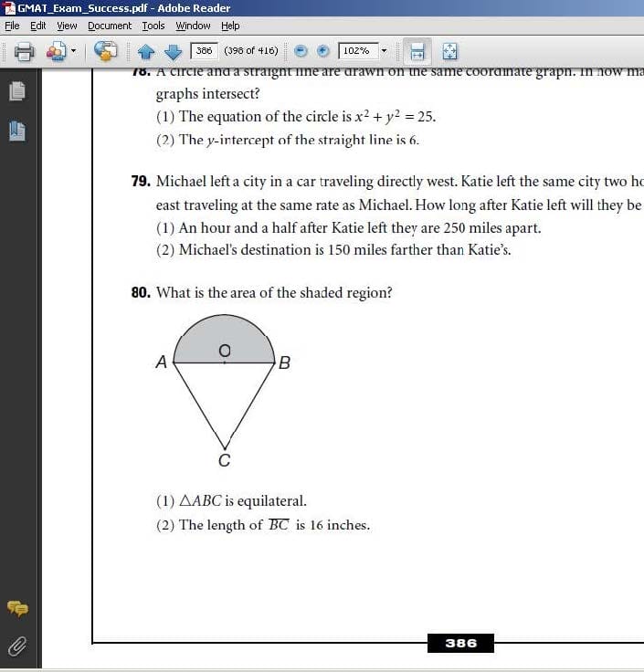Click "graphs intersect?" text line
Viewport: 644px width, 672px height.
208,93
